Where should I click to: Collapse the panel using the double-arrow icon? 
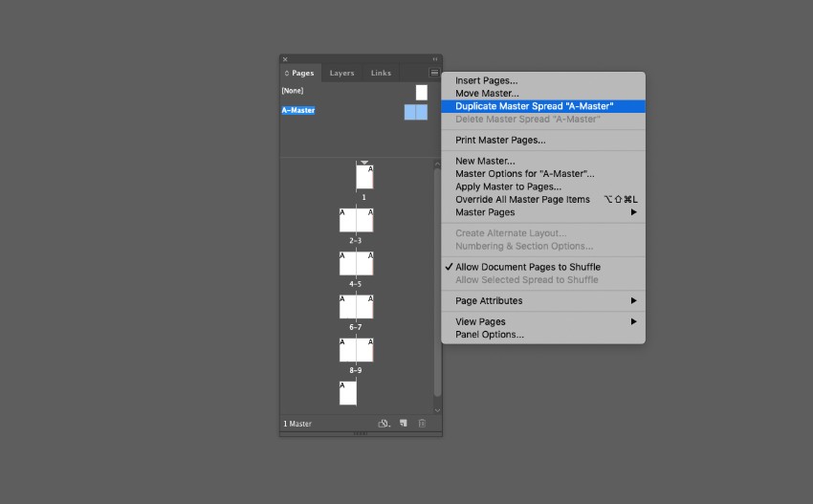435,59
